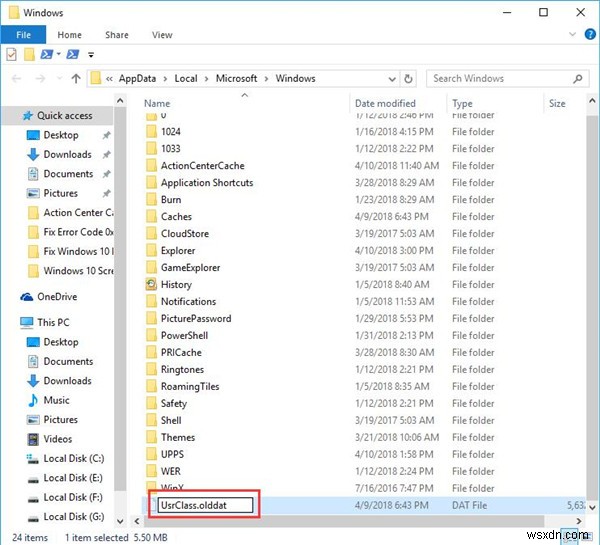
Task: Click the navigation pane scroll up arrow
Action: 120,101
